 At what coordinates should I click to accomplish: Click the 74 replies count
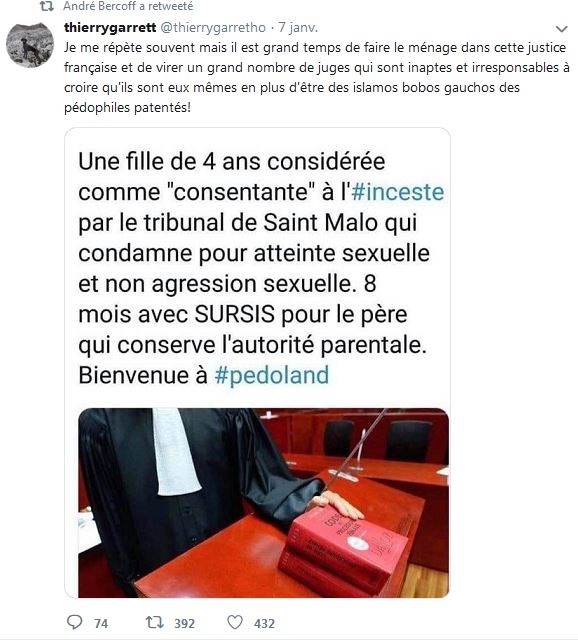(101, 623)
